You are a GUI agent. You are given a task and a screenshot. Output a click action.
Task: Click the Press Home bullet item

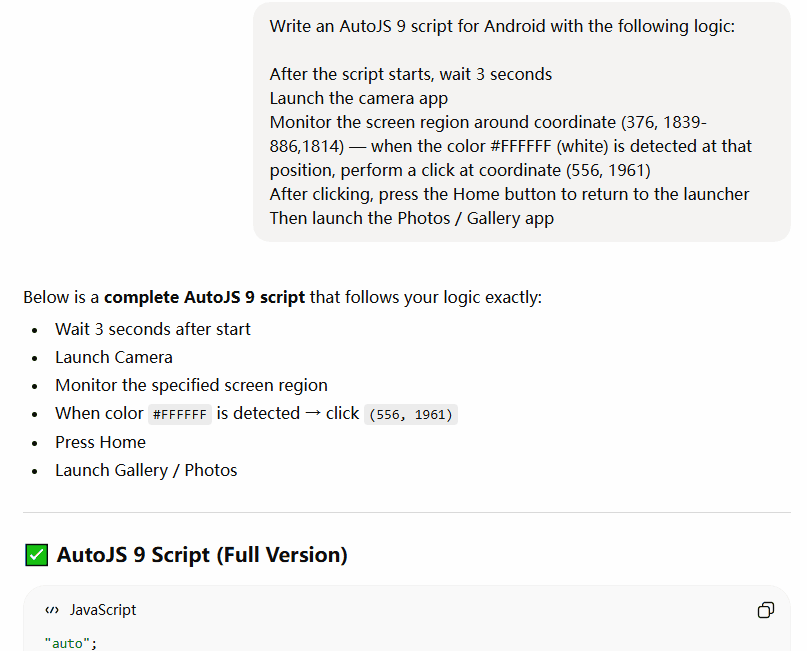[x=100, y=442]
